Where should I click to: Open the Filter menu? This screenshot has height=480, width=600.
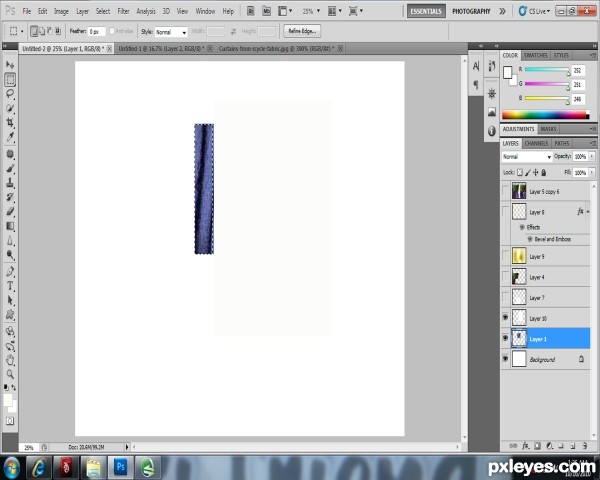coord(123,11)
